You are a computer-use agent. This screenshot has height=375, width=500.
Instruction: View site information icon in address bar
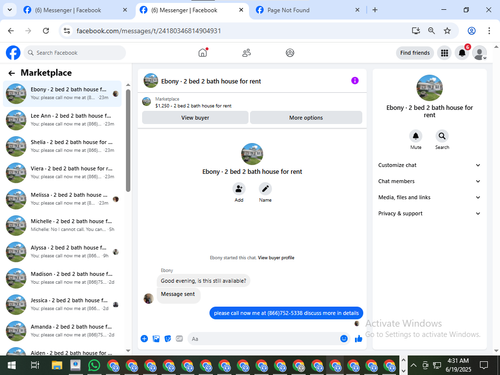tap(67, 31)
